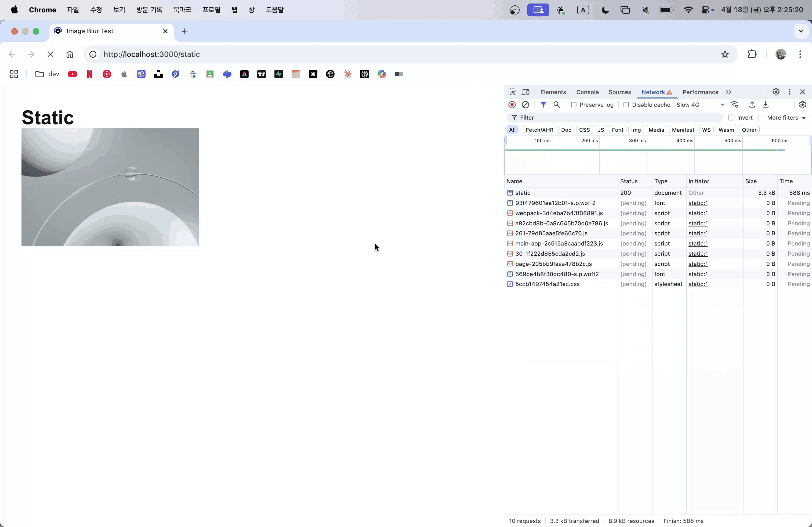The width and height of the screenshot is (812, 527).
Task: Select the inspect element picker icon
Action: (x=512, y=92)
